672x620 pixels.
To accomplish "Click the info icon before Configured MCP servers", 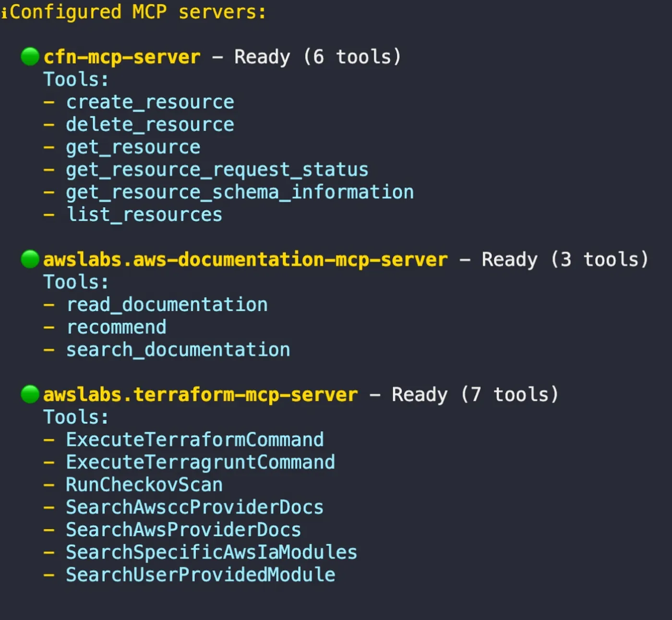I will 4,13.
